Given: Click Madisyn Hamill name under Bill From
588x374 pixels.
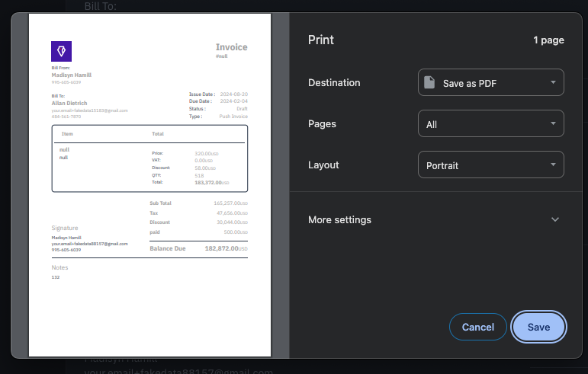Looking at the screenshot, I should 71,75.
